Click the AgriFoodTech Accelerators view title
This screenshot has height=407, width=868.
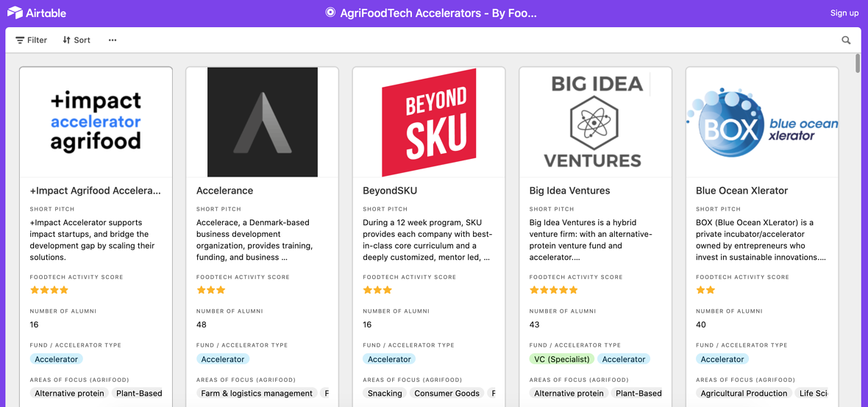[x=438, y=13]
